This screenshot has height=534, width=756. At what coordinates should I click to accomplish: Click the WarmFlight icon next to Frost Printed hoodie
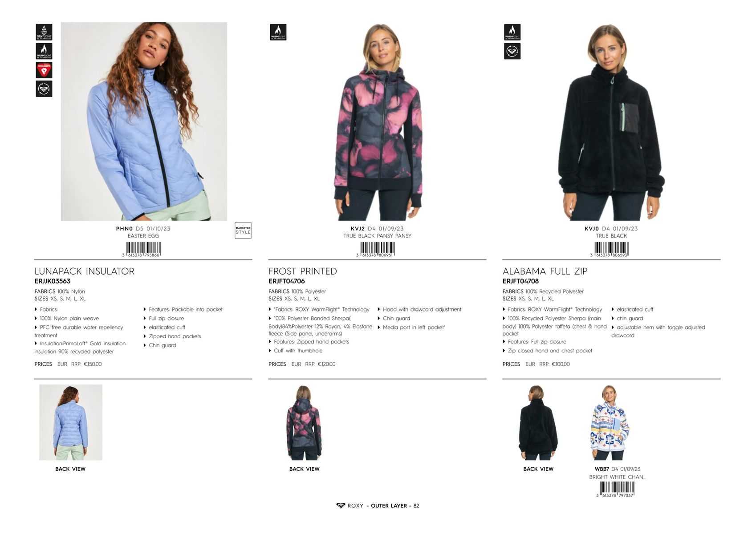pos(278,32)
